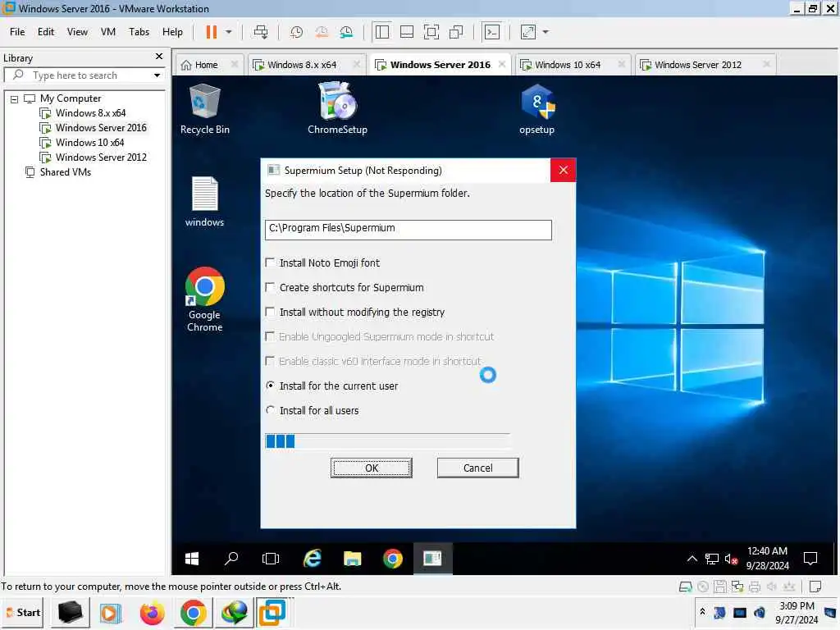Enter full screen mode icon

tap(431, 32)
